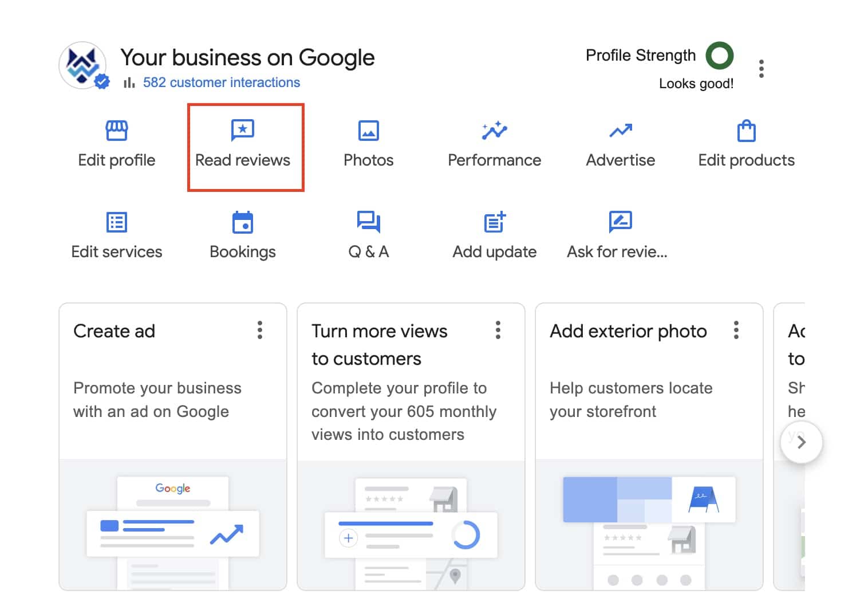The width and height of the screenshot is (868, 606).
Task: Click the Edit profile label
Action: click(x=117, y=160)
